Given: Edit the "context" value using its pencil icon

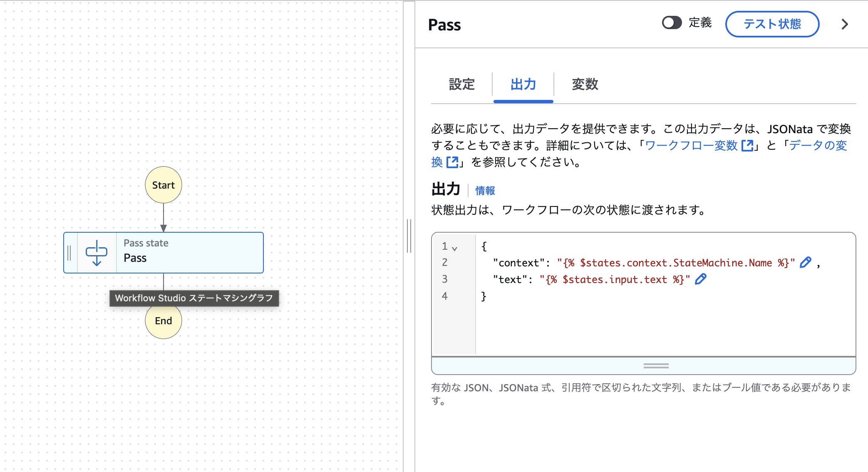Looking at the screenshot, I should [806, 262].
